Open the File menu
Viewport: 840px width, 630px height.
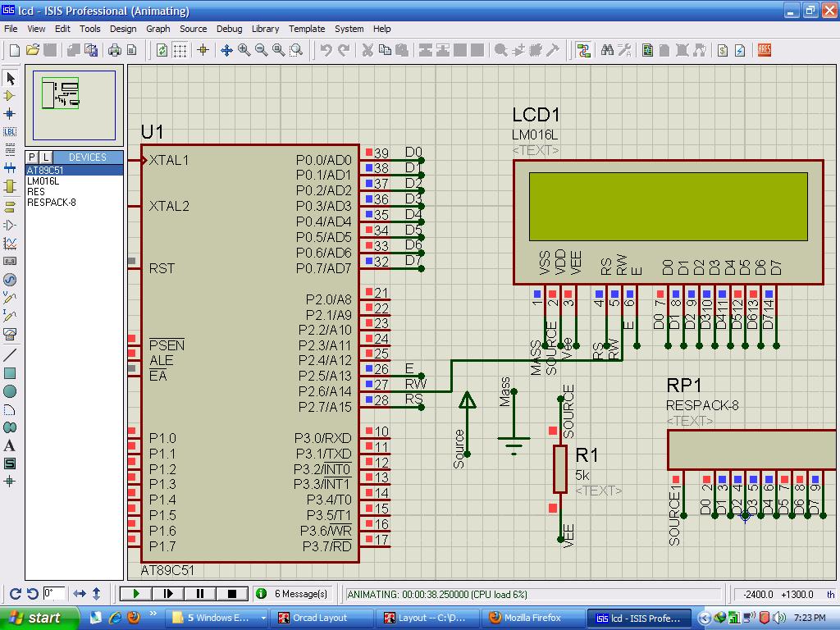coord(11,29)
